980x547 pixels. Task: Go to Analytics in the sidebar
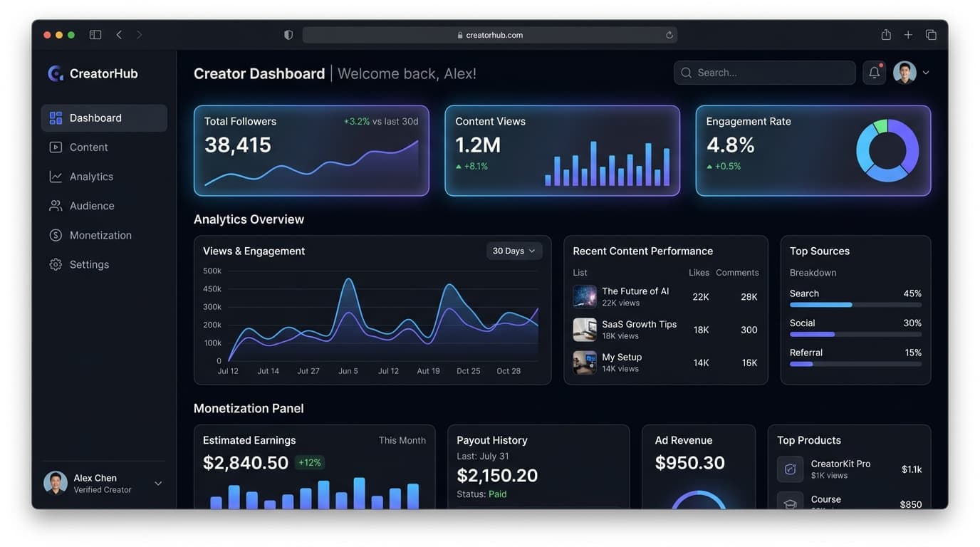click(x=104, y=177)
